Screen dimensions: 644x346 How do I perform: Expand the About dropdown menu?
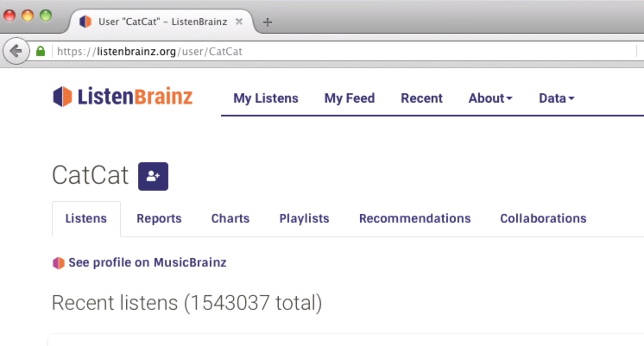(x=490, y=98)
